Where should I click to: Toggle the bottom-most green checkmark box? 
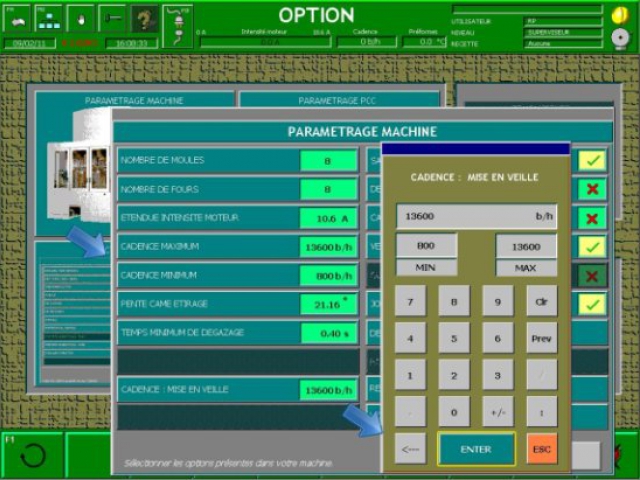(592, 304)
